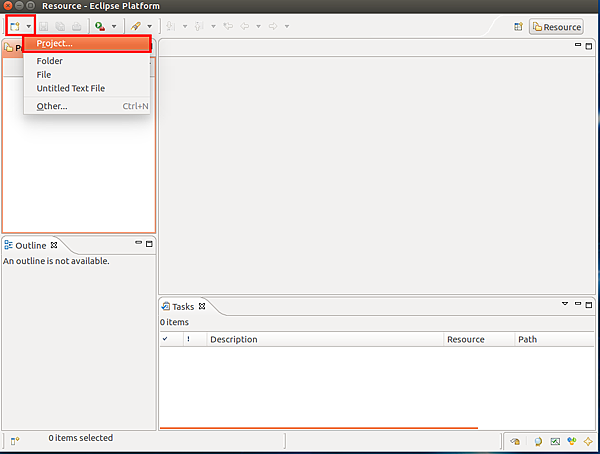The width and height of the screenshot is (600, 454).
Task: Expand the Forward history dropdown arrow
Action: click(x=287, y=26)
